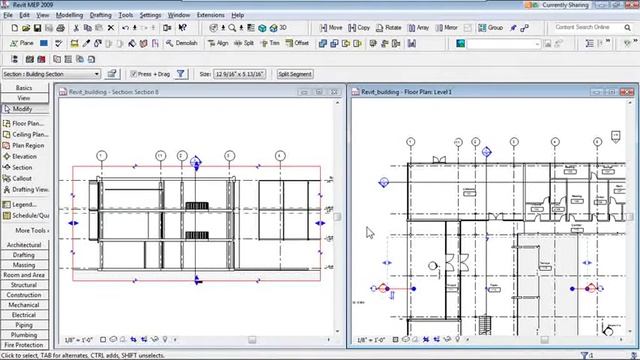Switch to the Fire Protection design bar tab
The width and height of the screenshot is (640, 360).
point(24,345)
